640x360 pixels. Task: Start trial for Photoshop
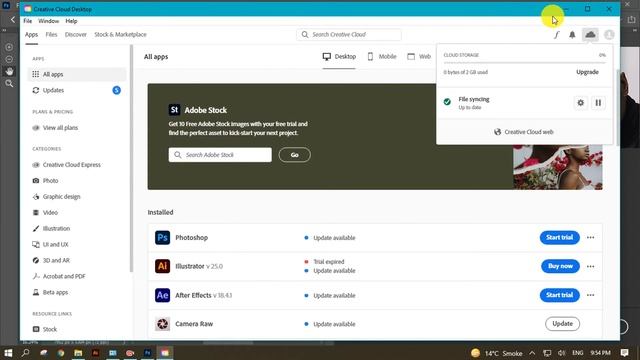tap(560, 238)
